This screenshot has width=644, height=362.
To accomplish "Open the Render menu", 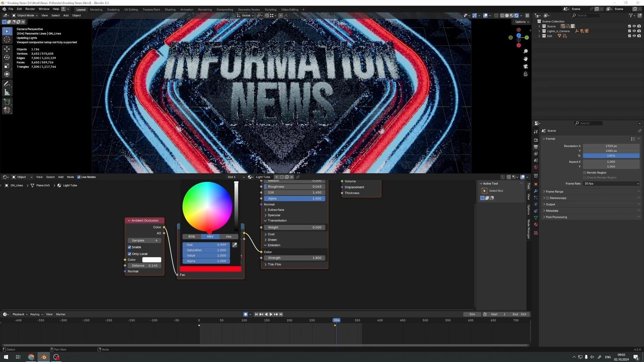I will click(x=30, y=9).
